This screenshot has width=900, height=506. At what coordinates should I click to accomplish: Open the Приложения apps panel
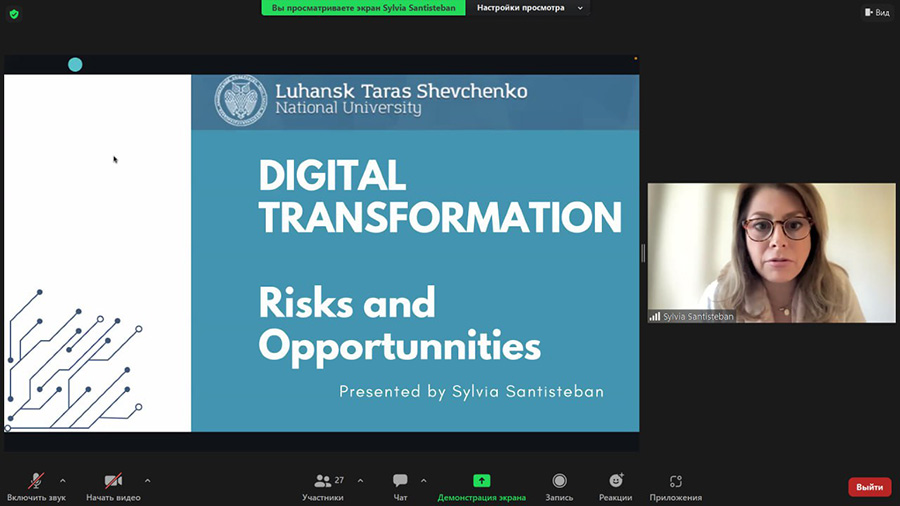coord(676,486)
